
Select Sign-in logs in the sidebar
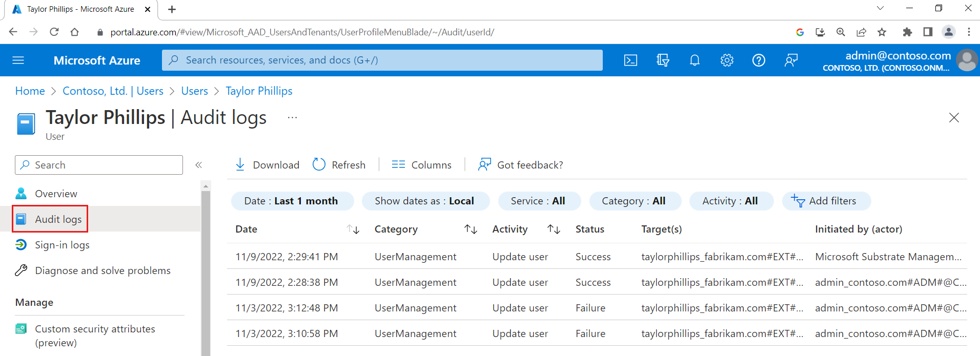(62, 245)
